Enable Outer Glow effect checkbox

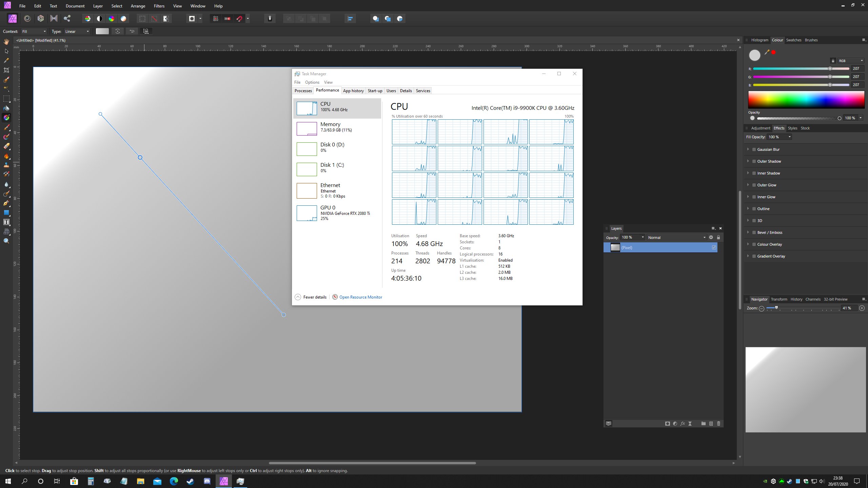(x=754, y=185)
